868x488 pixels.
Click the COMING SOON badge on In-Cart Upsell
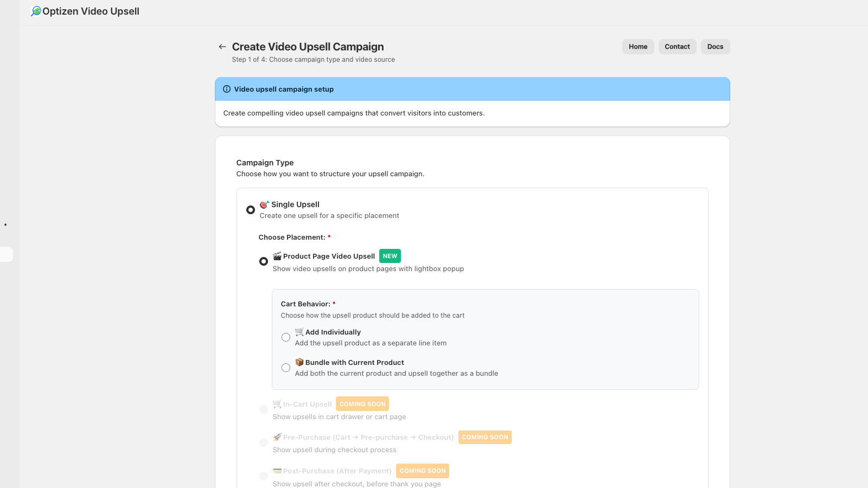pyautogui.click(x=362, y=403)
